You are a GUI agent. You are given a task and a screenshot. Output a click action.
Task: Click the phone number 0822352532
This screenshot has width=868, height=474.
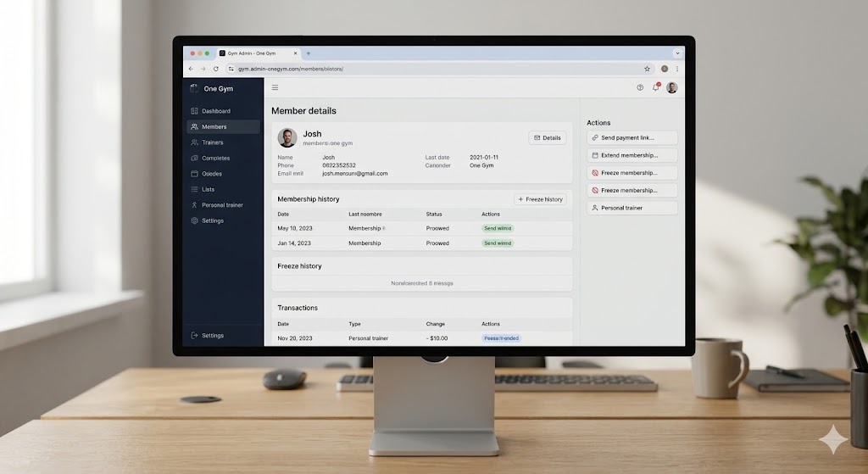pyautogui.click(x=339, y=165)
